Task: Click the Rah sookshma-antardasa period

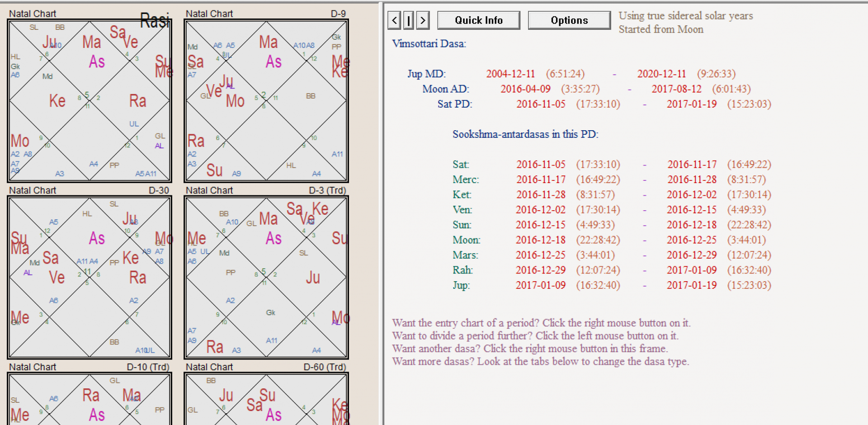Action: click(462, 270)
